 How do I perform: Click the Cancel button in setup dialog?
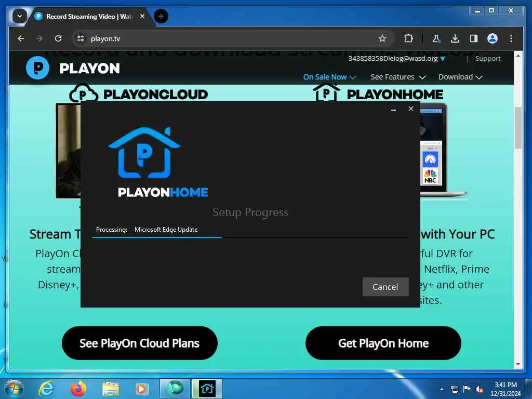[385, 287]
